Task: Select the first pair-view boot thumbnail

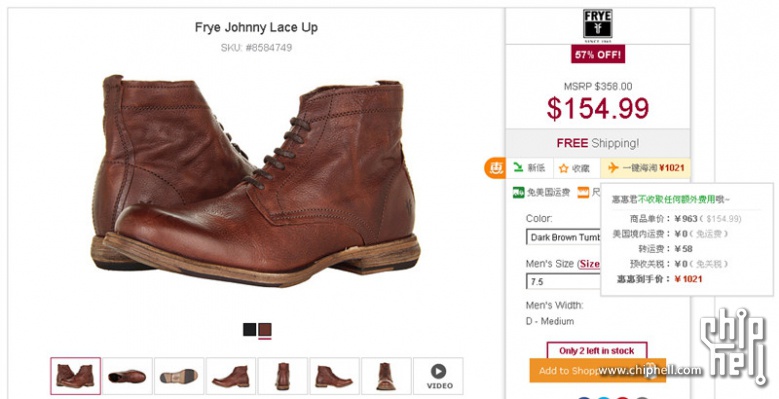Action: click(76, 376)
